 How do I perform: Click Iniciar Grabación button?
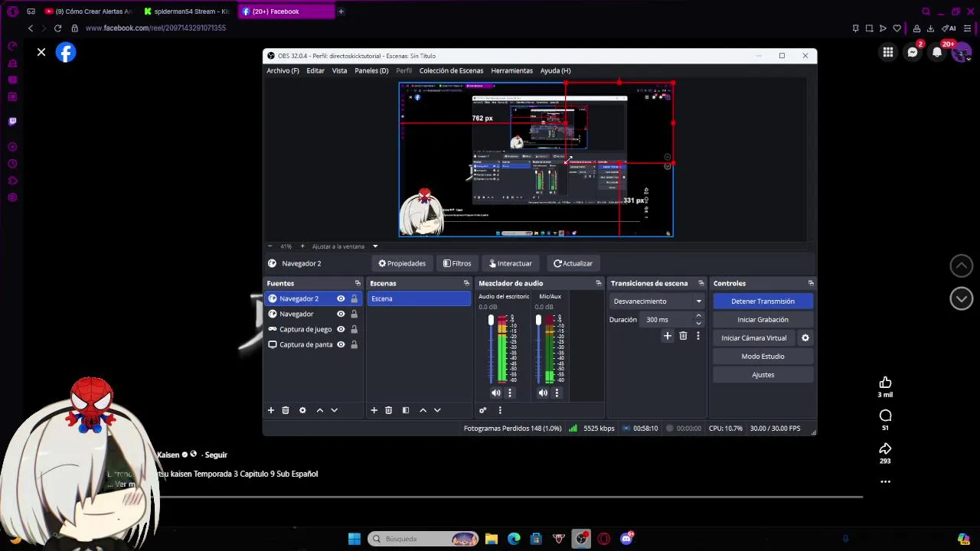tap(763, 320)
